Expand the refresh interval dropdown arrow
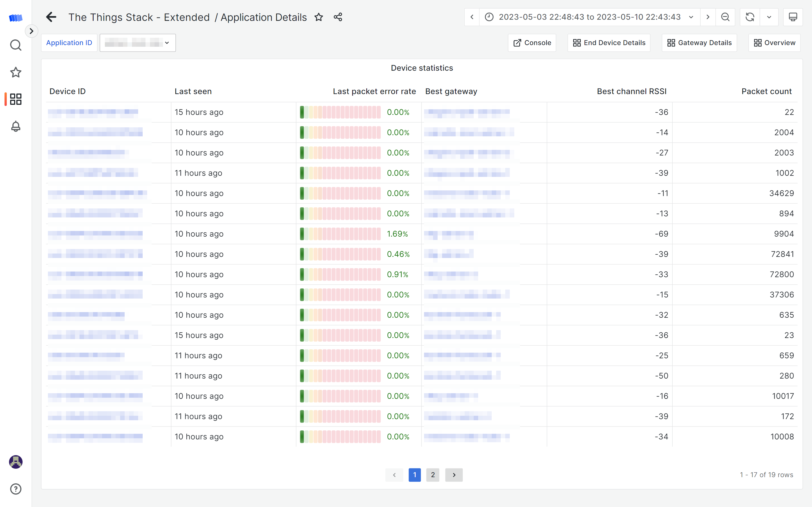Image resolution: width=812 pixels, height=507 pixels. pos(769,17)
